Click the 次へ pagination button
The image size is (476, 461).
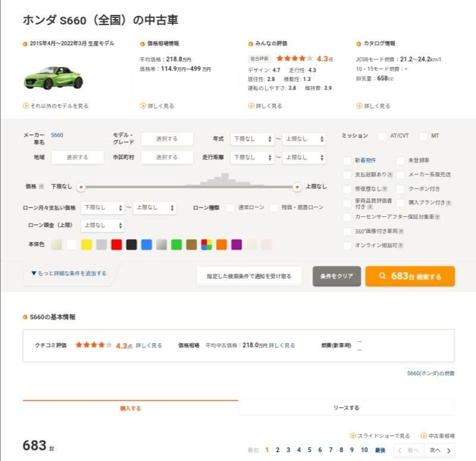(439, 450)
